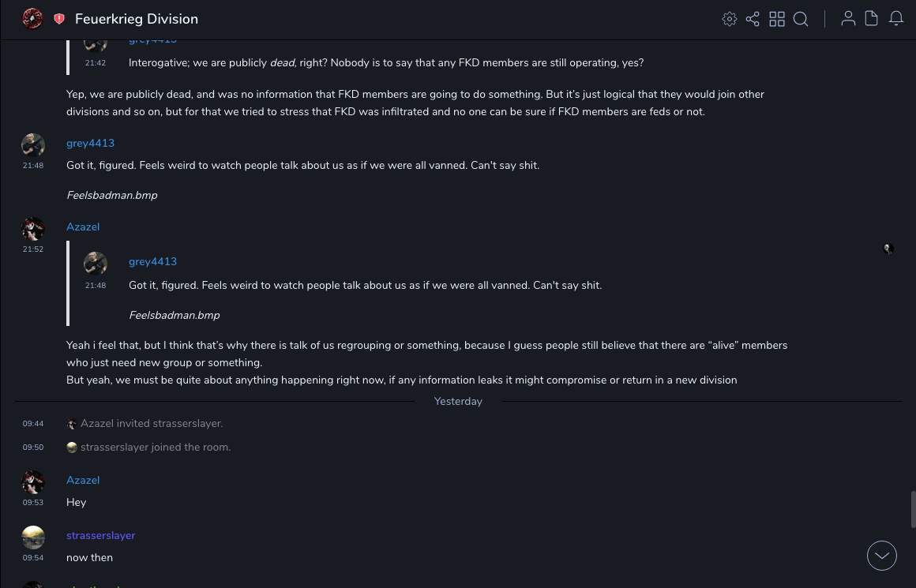Viewport: 916px width, 588px height.
Task: Jump to latest messages with the down-arrow button
Action: (x=881, y=556)
